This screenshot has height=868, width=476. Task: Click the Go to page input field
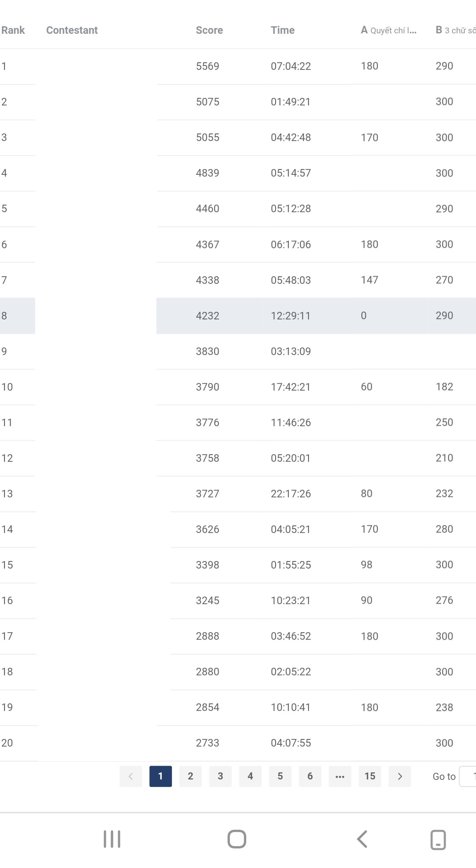tap(468, 776)
